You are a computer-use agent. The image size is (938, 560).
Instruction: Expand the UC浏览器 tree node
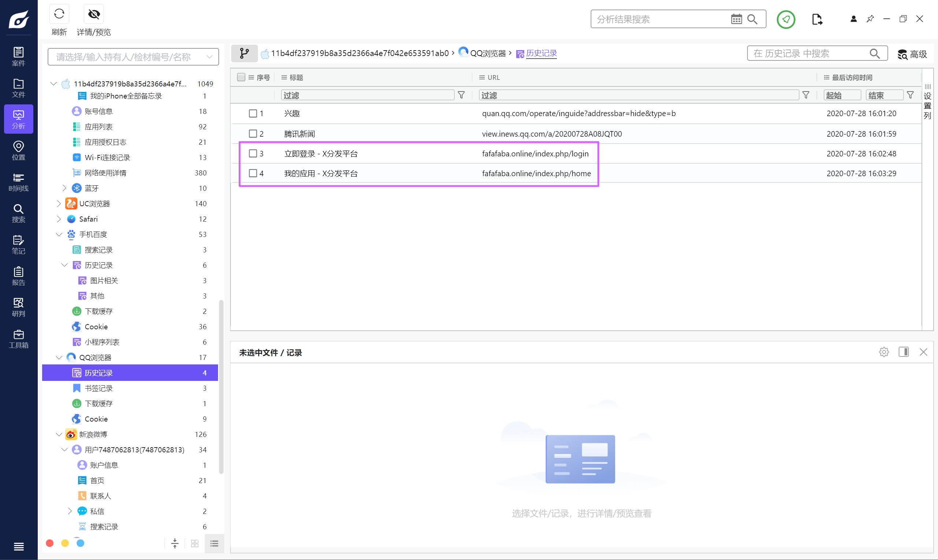(59, 203)
